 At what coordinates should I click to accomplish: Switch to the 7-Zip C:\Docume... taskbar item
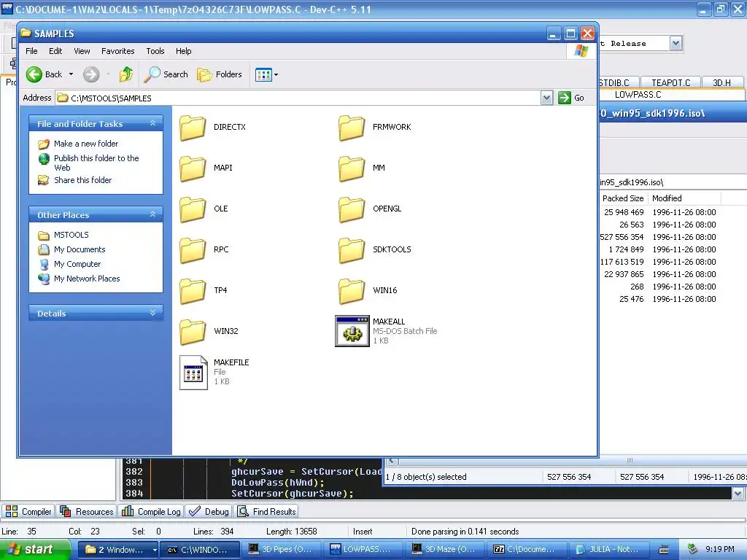[527, 550]
